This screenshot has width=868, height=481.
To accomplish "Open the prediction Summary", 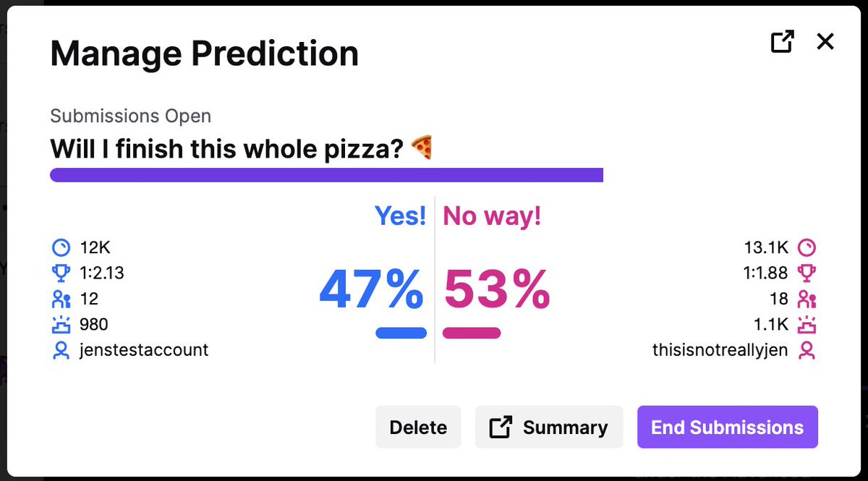I will (x=549, y=427).
